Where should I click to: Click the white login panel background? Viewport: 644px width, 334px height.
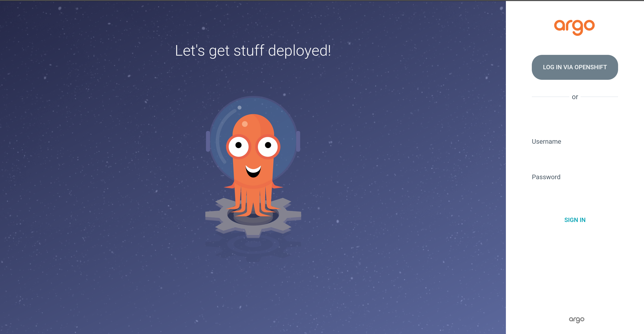click(x=575, y=264)
